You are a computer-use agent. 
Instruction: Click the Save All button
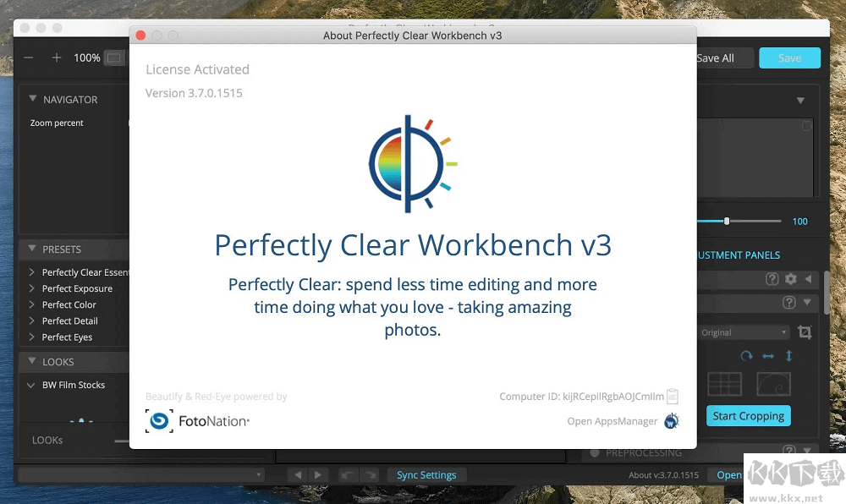(724, 58)
